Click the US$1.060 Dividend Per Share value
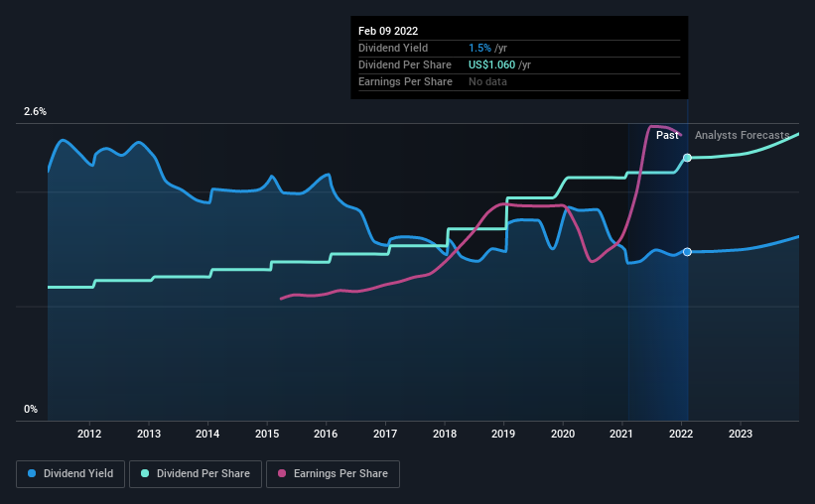 tap(491, 64)
